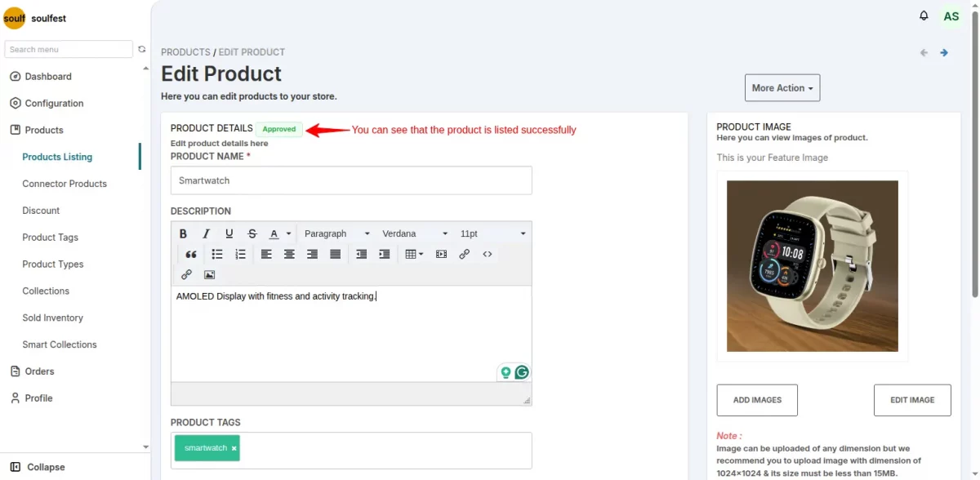The height and width of the screenshot is (480, 980).
Task: Insert a numbered list
Action: [x=240, y=254]
